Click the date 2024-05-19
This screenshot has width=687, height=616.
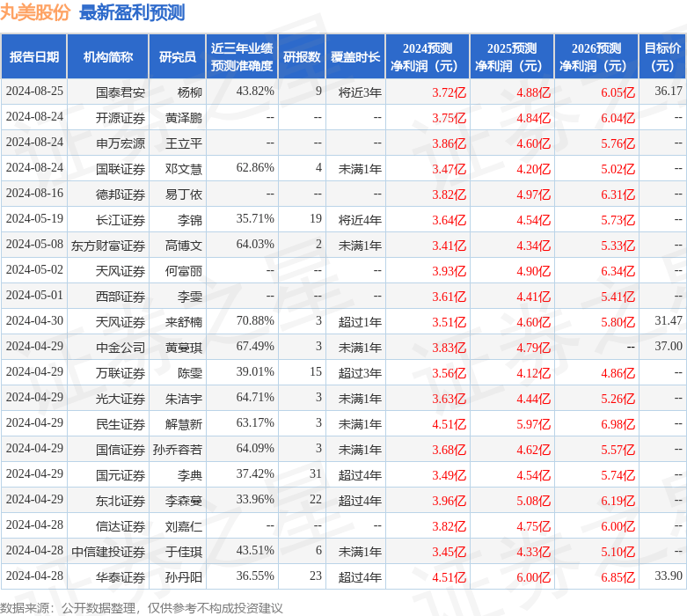(x=34, y=218)
